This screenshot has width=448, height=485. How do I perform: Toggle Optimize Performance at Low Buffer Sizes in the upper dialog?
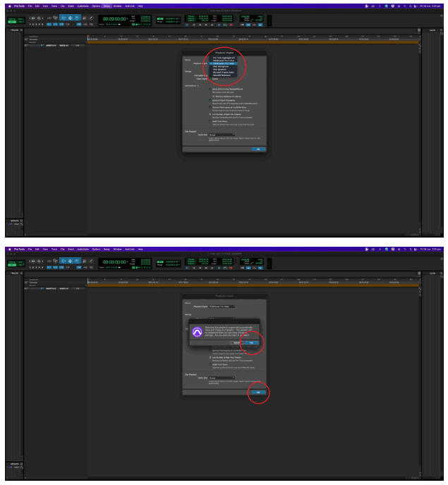click(x=210, y=107)
